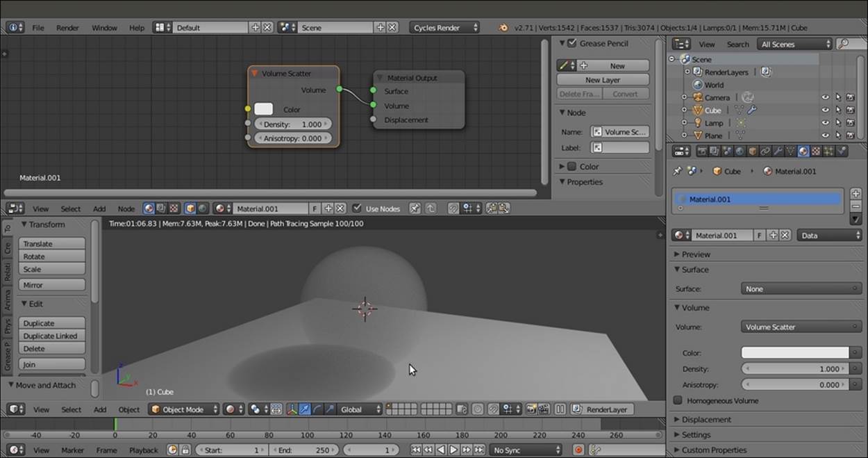Toggle the Use Nodes checkbox
The height and width of the screenshot is (458, 868).
point(357,208)
